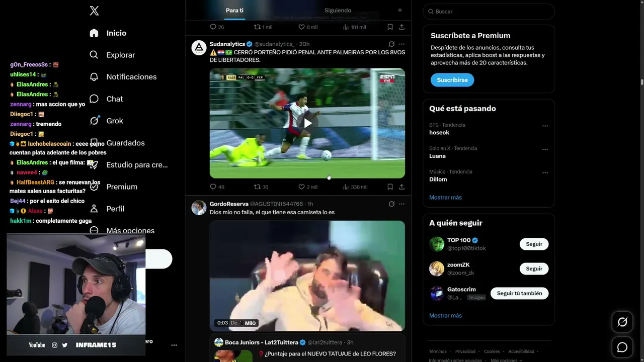
Task: Open the Explorar section
Action: click(x=112, y=55)
